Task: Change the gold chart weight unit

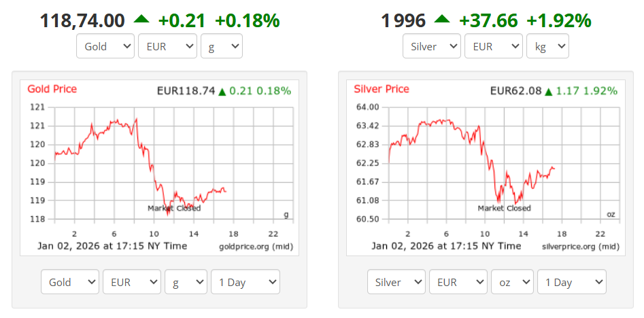Action: (x=186, y=282)
